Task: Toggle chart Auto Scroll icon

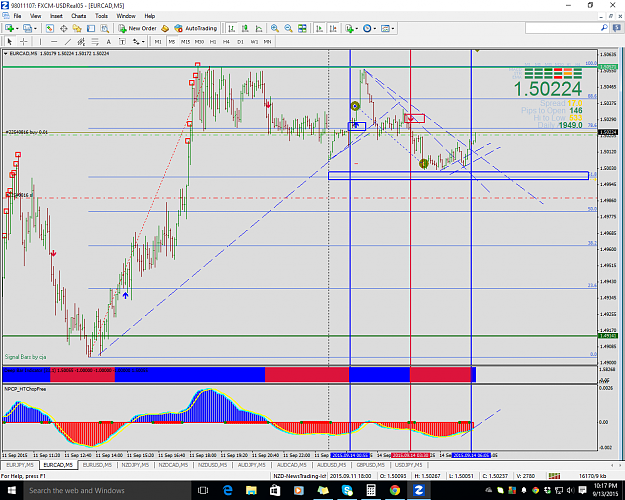Action: (x=319, y=28)
